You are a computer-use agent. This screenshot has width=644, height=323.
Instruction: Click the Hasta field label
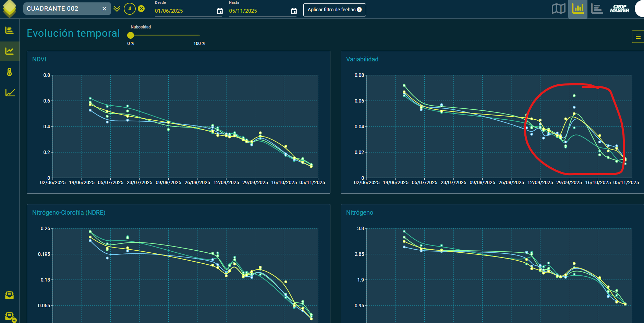pos(234,2)
